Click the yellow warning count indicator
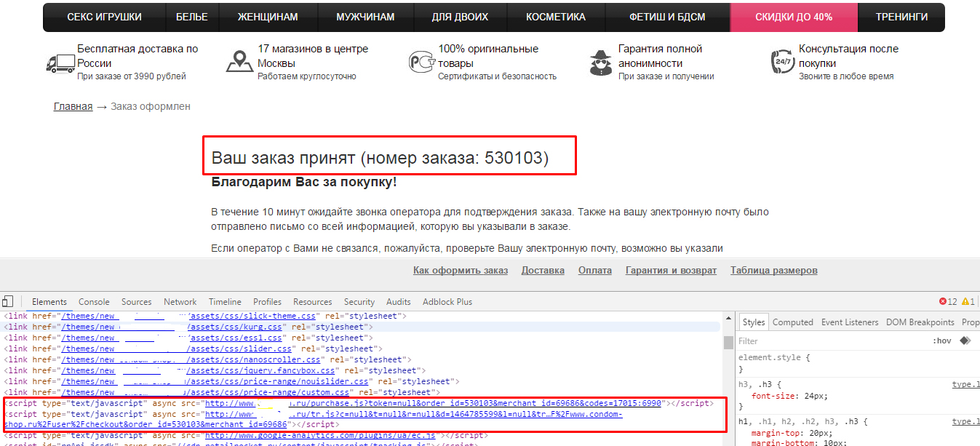This screenshot has height=446, width=980. coord(968,301)
